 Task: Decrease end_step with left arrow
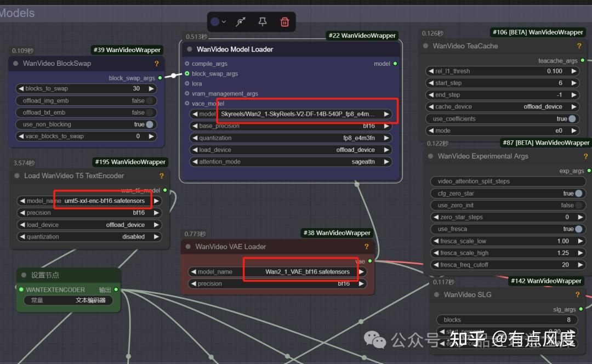431,95
